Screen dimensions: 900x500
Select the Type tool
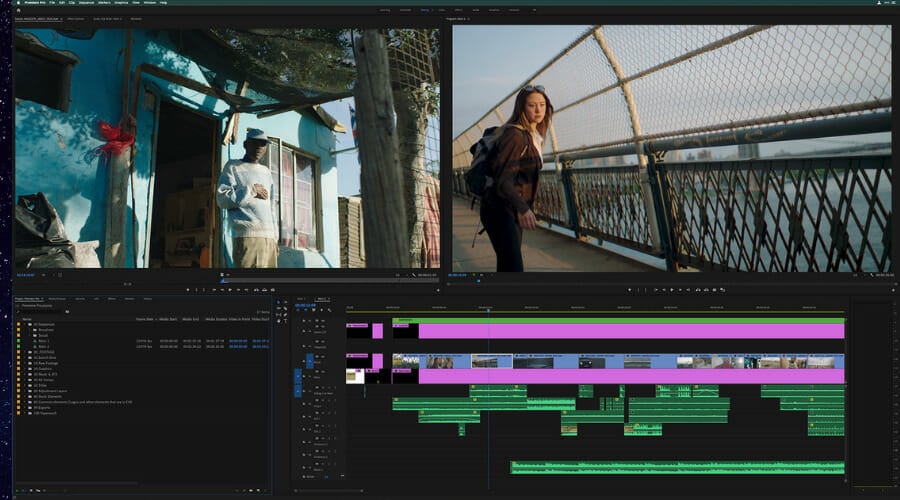[285, 321]
